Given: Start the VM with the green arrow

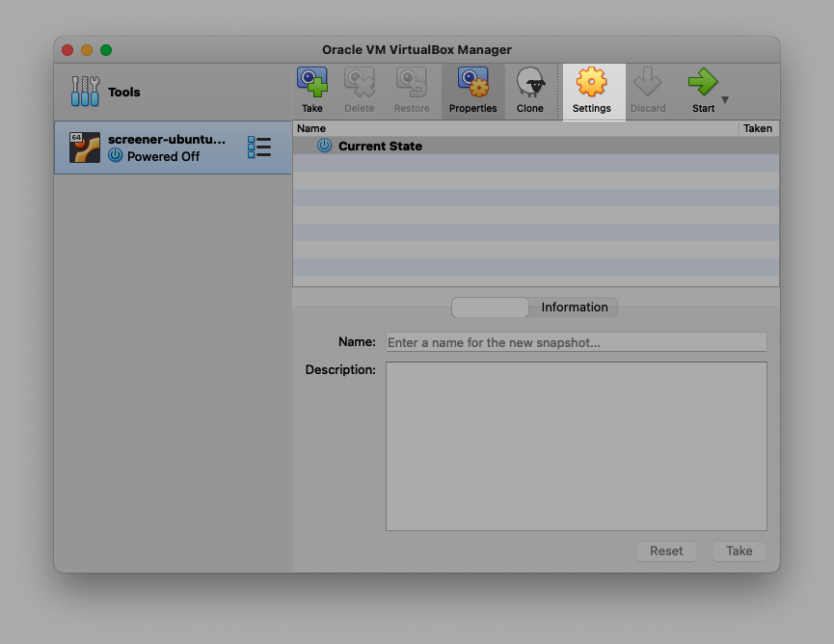Looking at the screenshot, I should 703,91.
